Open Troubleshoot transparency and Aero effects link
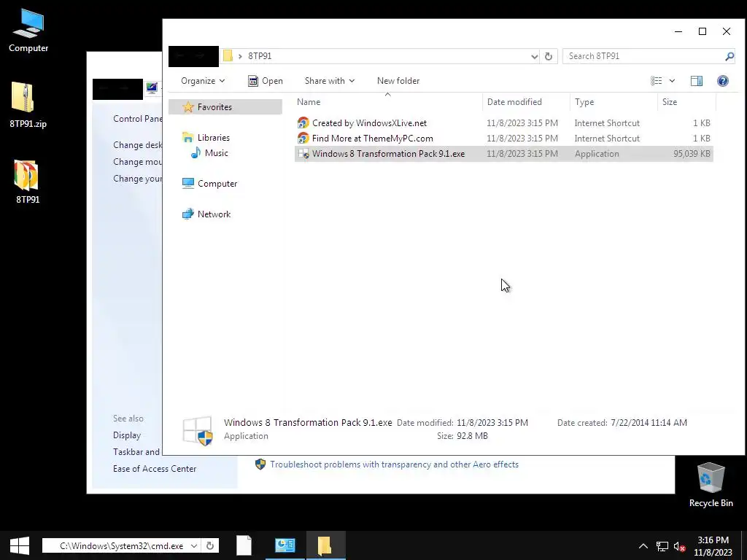 click(394, 464)
